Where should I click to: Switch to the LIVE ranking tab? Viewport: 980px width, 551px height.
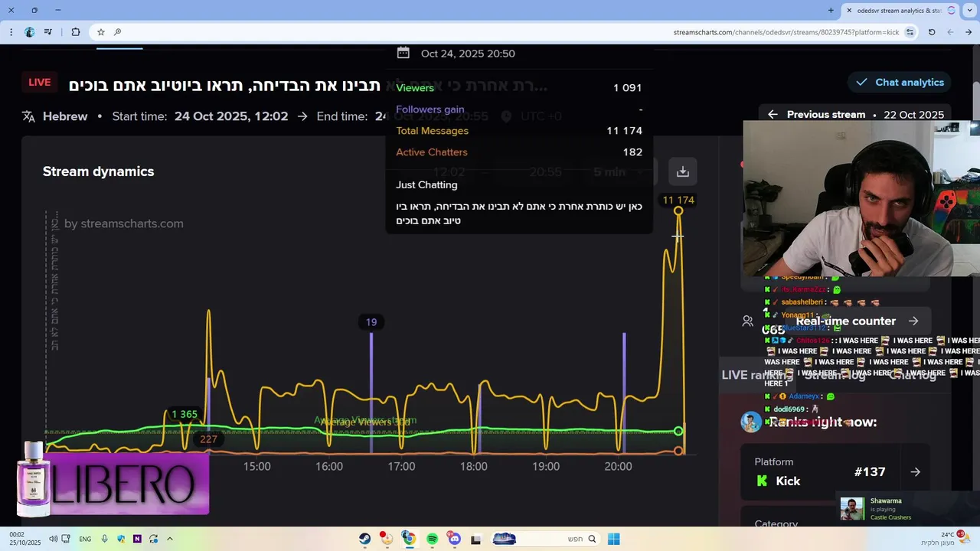[x=756, y=375]
